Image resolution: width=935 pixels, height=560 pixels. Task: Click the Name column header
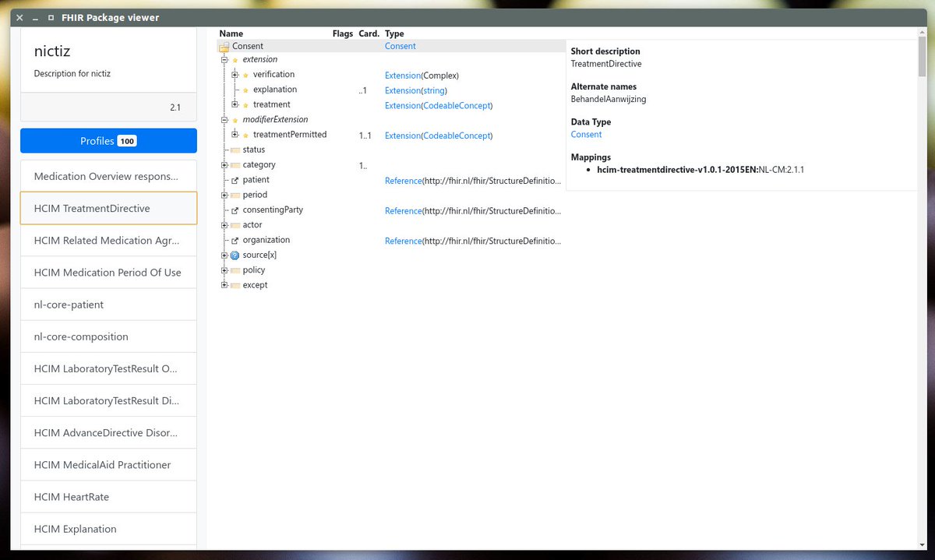[x=231, y=33]
